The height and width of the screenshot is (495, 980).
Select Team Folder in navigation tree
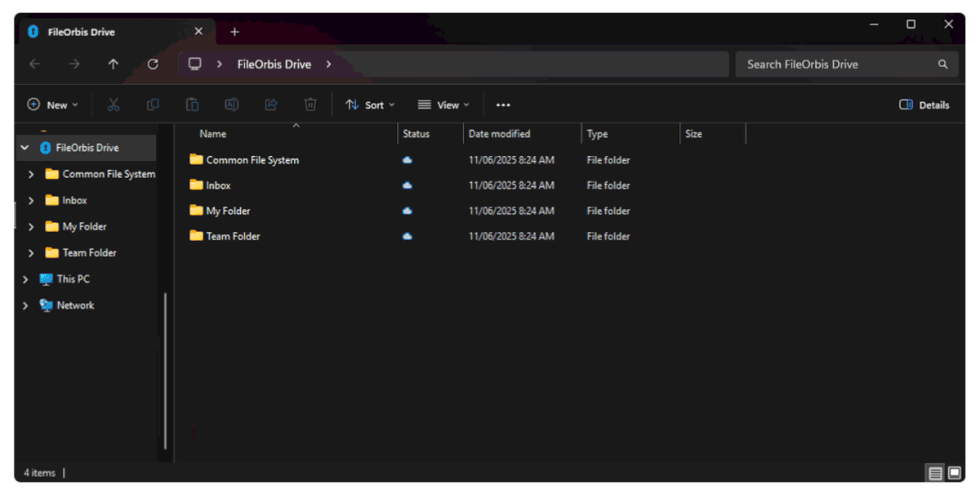(x=90, y=252)
